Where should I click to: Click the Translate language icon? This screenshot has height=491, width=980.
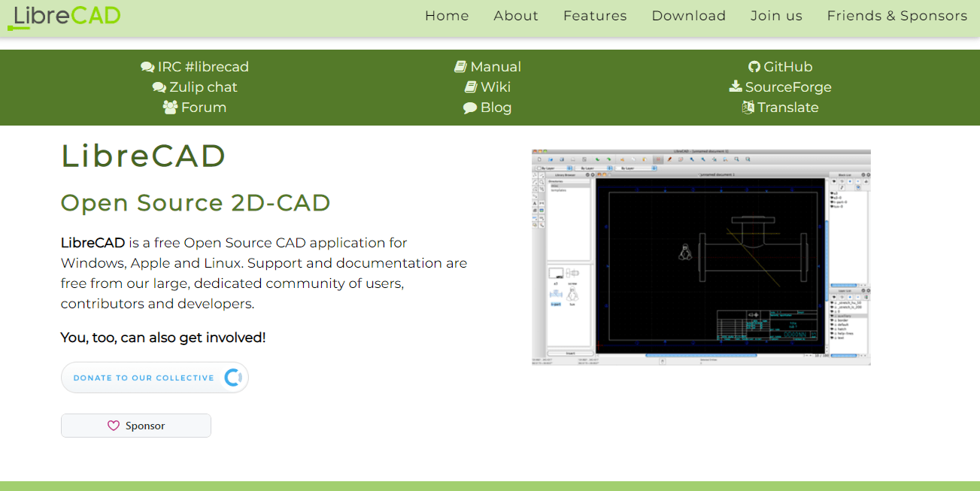point(748,108)
